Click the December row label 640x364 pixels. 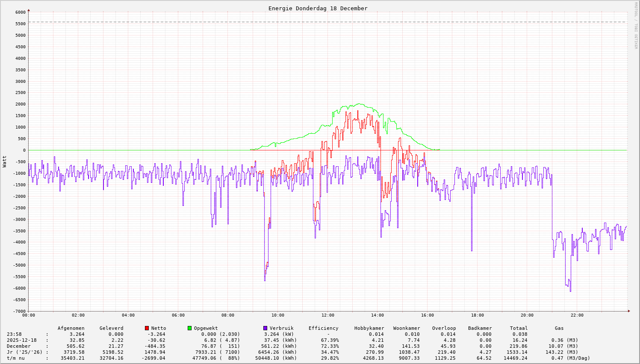click(x=19, y=346)
